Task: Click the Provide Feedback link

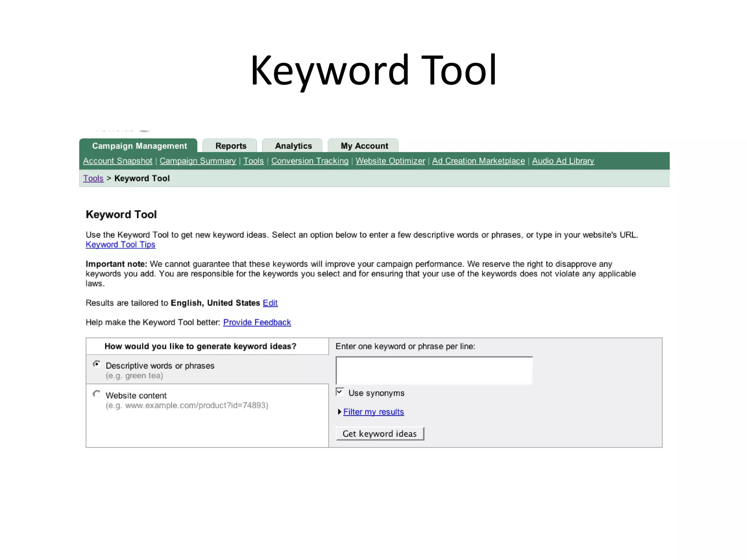Action: (x=257, y=322)
